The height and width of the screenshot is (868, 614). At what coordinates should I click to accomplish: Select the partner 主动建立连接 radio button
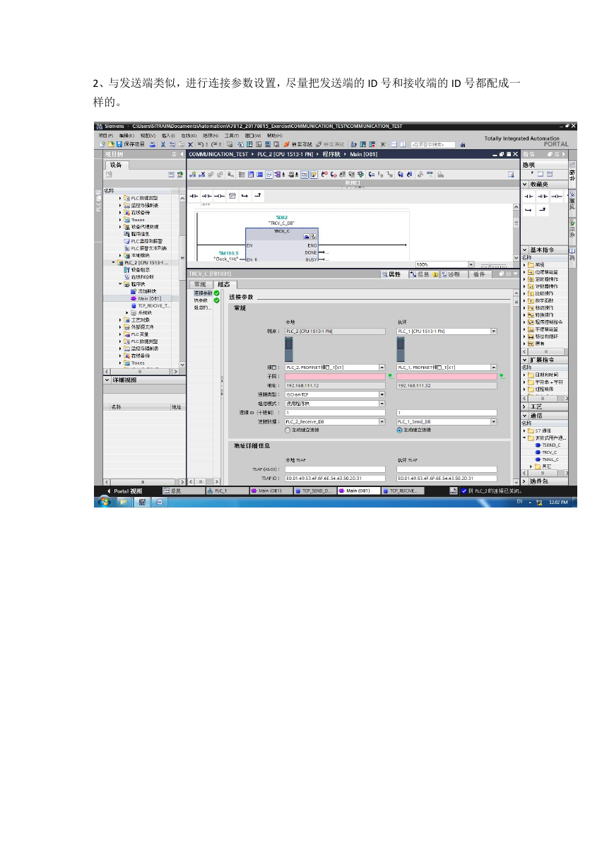click(x=399, y=429)
